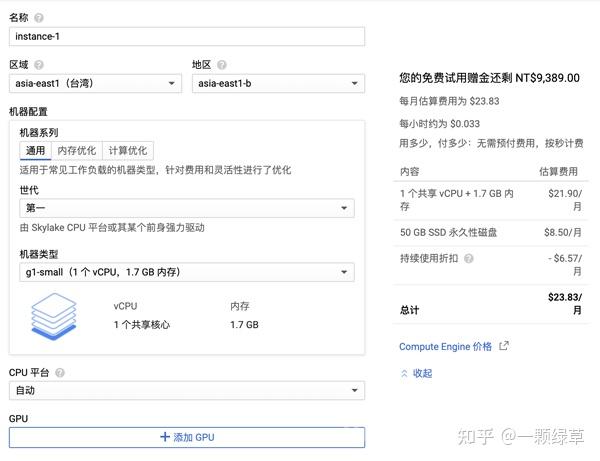The image size is (600, 461).
Task: Click the $21.90/月 vCPU cost value
Action: coord(565,200)
